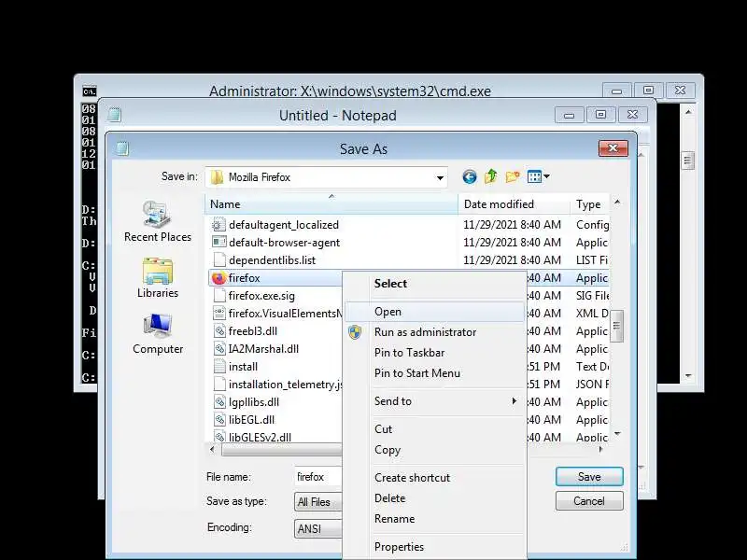Create a new folder with the folder icon
This screenshot has width=747, height=560.
[x=513, y=176]
